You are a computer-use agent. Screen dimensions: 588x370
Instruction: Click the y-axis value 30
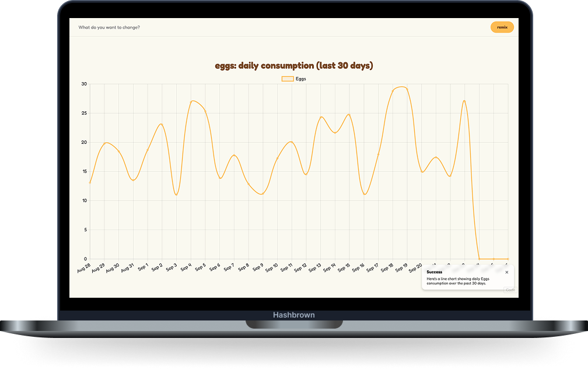pyautogui.click(x=85, y=83)
